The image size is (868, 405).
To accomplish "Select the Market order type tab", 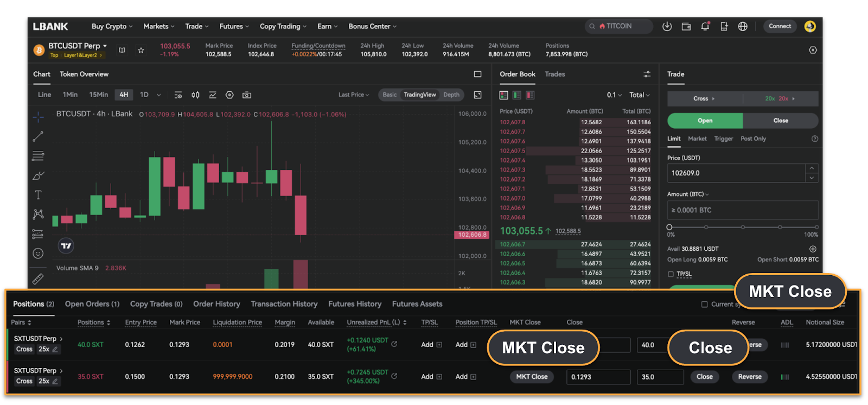I will [x=697, y=139].
